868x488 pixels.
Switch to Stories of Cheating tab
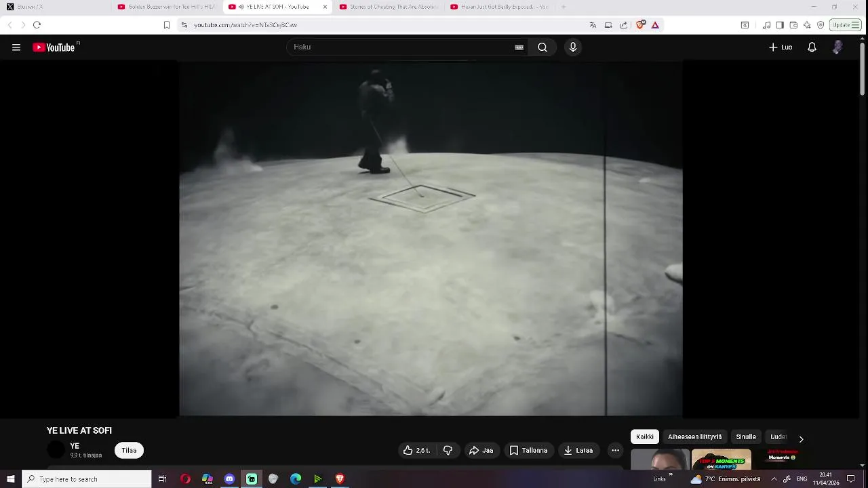[x=389, y=7]
